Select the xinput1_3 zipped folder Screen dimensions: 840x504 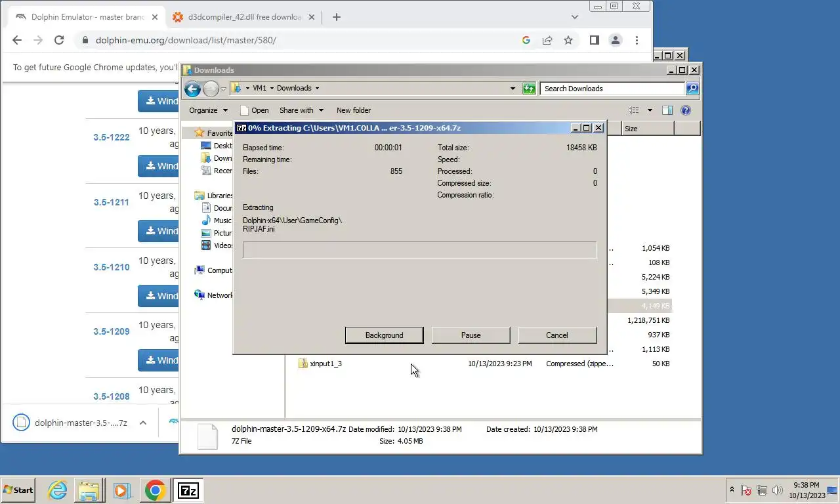tap(325, 364)
